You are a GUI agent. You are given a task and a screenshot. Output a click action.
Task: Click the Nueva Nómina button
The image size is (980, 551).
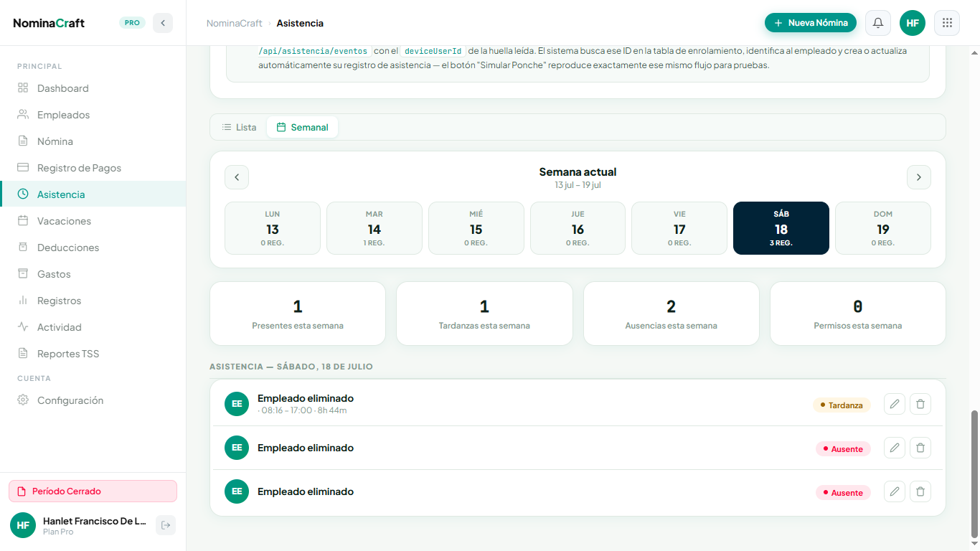pyautogui.click(x=811, y=23)
